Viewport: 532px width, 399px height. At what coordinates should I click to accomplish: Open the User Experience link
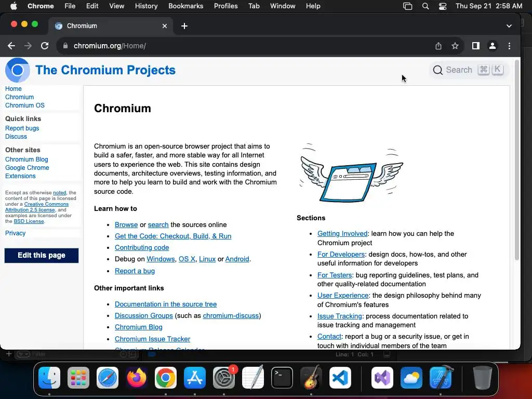point(343,296)
